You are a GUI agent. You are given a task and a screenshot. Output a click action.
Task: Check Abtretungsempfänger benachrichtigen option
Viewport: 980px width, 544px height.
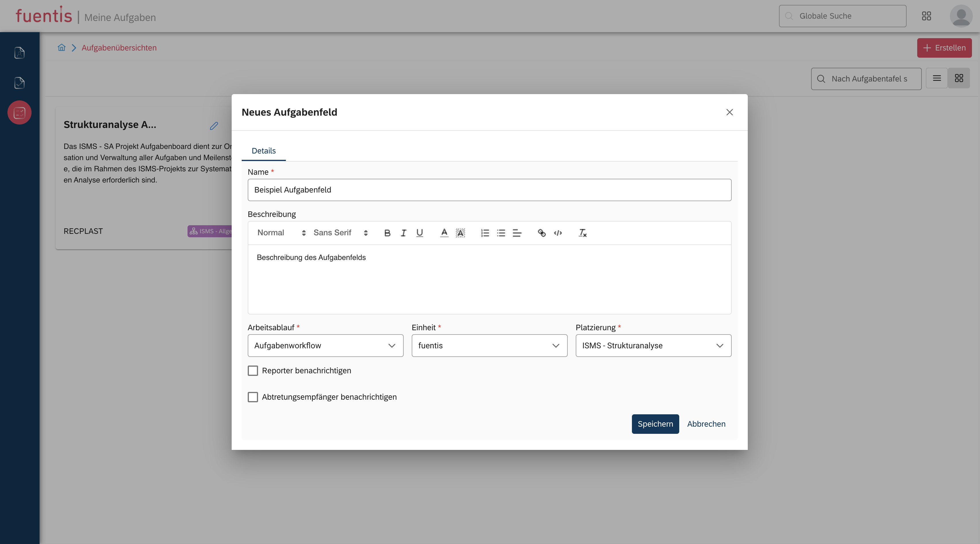tap(253, 397)
